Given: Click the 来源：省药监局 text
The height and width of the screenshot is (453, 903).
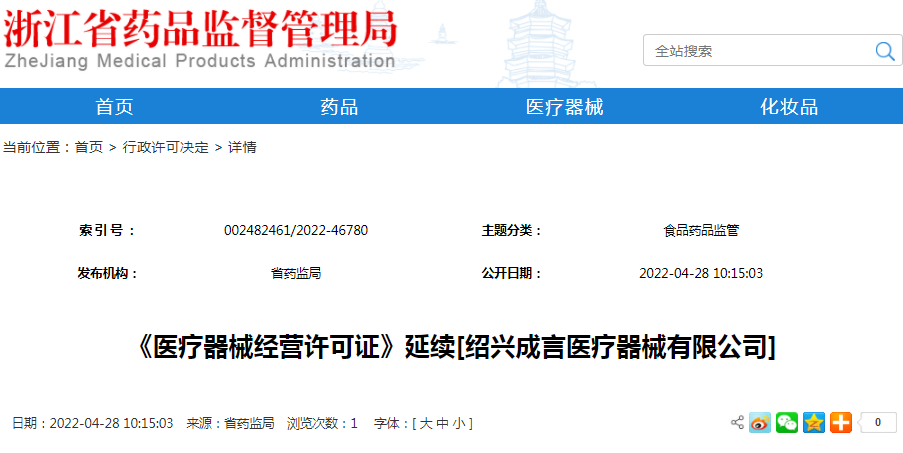Looking at the screenshot, I should click(230, 424).
